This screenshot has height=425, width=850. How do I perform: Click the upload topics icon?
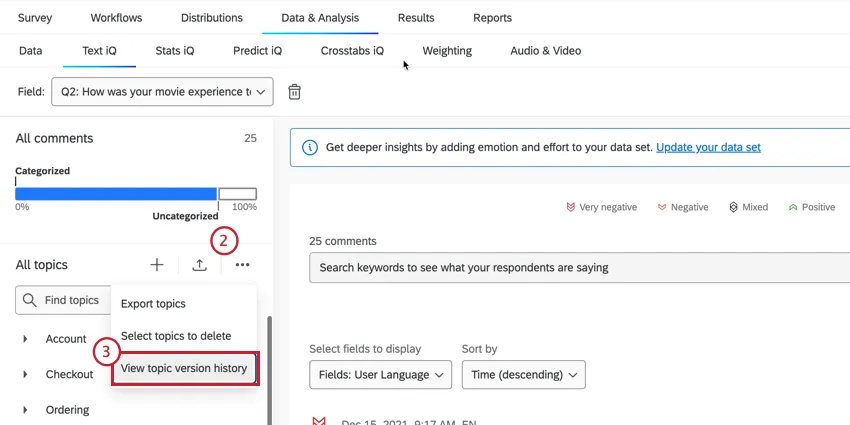point(200,265)
